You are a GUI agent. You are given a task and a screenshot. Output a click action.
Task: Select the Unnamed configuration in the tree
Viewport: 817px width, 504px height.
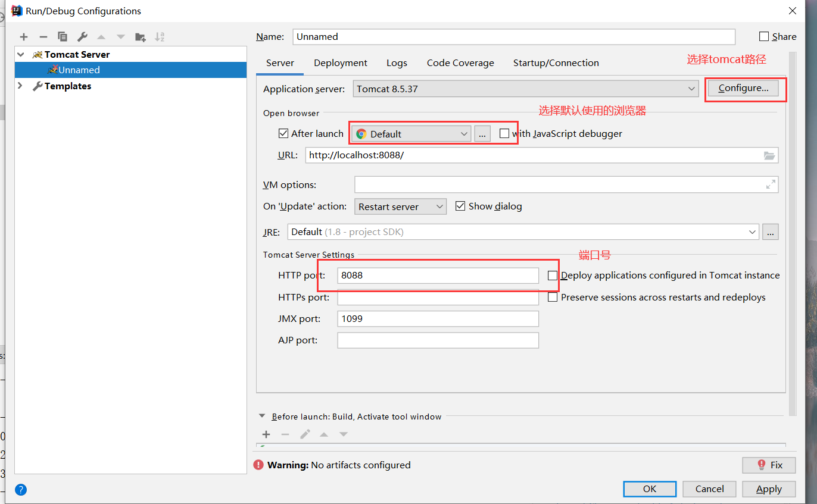tap(130, 70)
